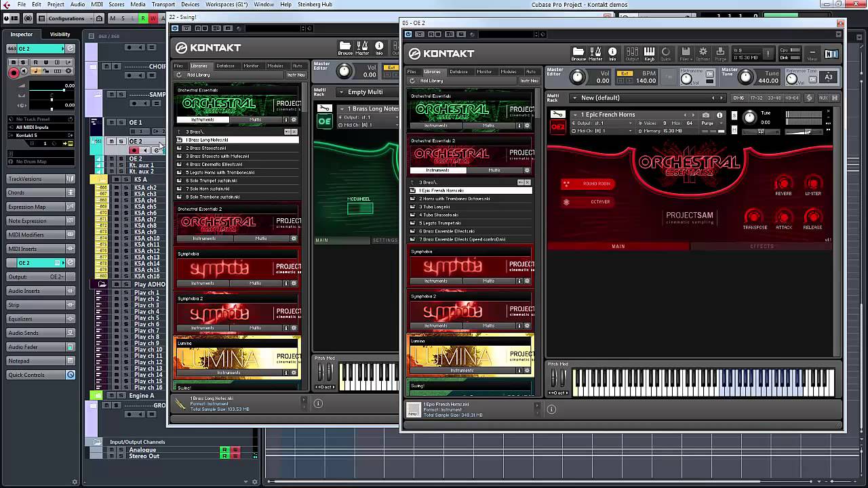Toggle the Octaver switch

pos(588,202)
